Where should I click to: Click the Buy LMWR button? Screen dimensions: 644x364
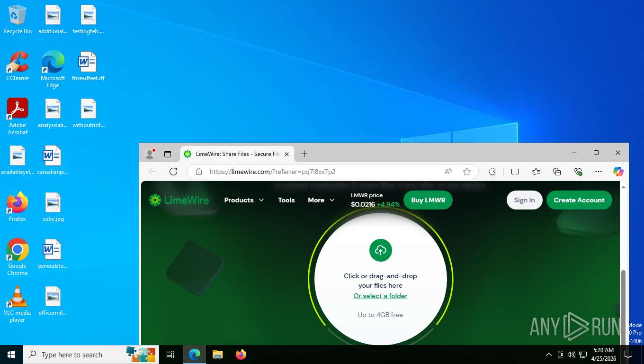428,200
